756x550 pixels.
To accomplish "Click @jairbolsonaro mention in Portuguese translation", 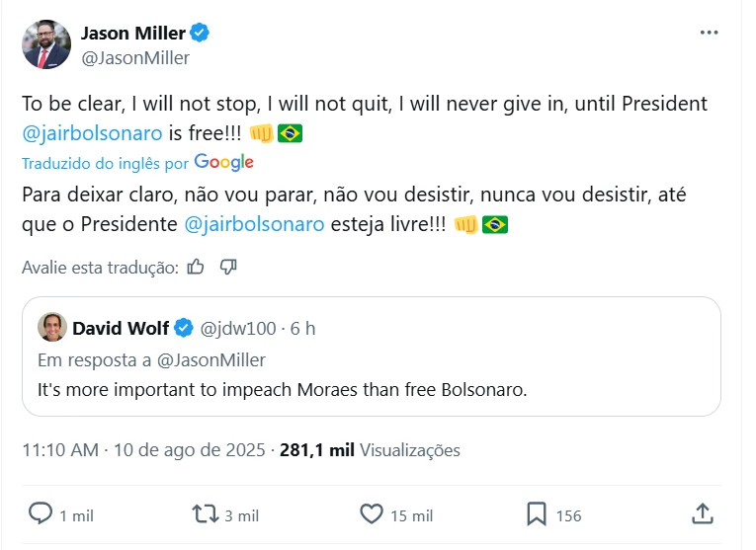I will [x=254, y=224].
